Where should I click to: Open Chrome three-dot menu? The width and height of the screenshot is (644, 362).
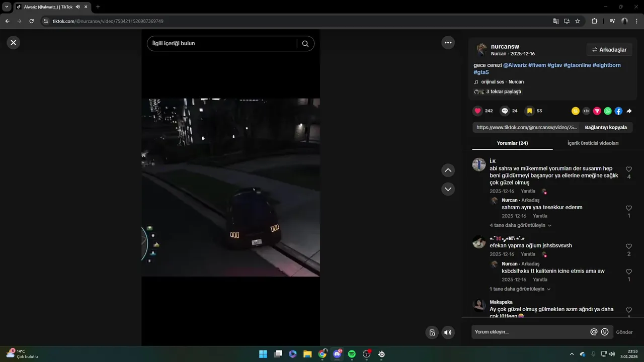(636, 21)
